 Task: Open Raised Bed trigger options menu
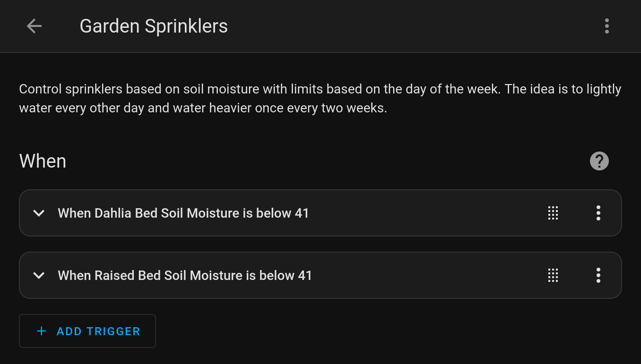point(598,275)
